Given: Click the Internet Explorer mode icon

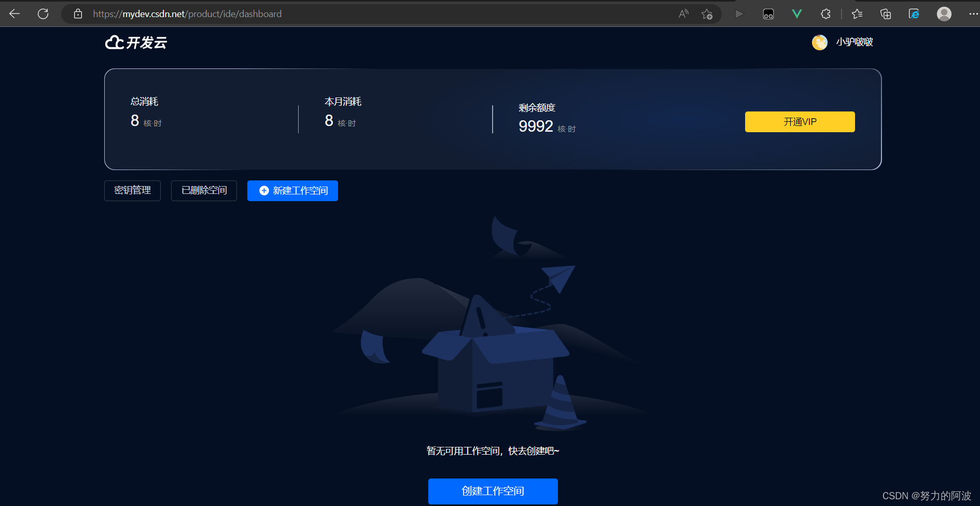Looking at the screenshot, I should pyautogui.click(x=914, y=14).
